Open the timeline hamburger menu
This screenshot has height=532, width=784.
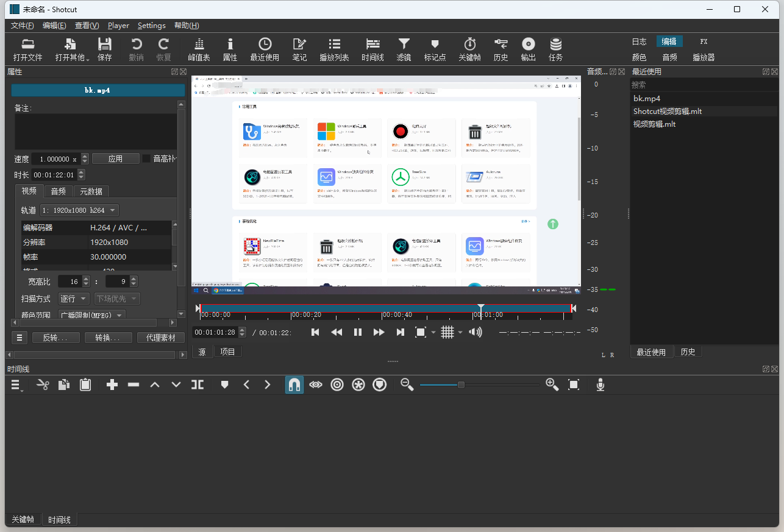16,385
